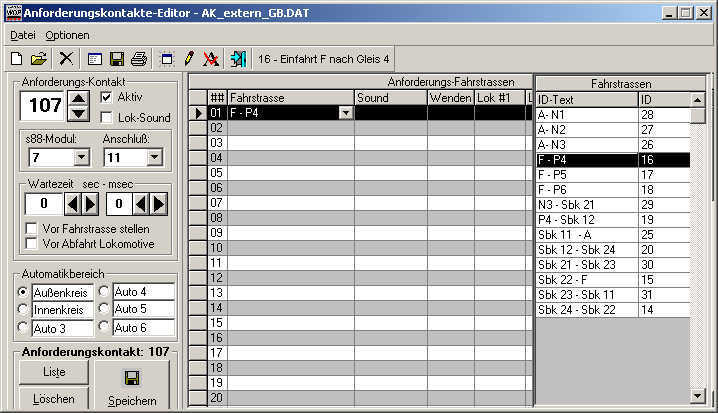Click the pencil edit toolbar icon
This screenshot has width=718, height=413.
[x=189, y=59]
